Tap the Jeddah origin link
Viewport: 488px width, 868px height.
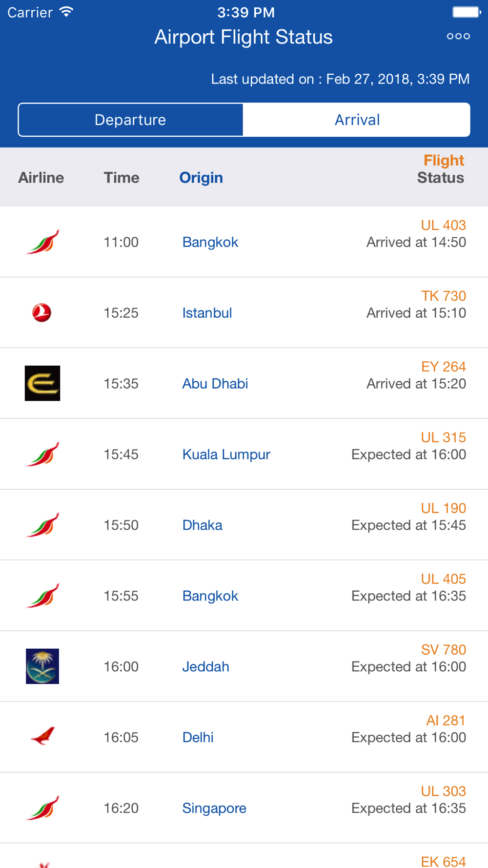205,667
